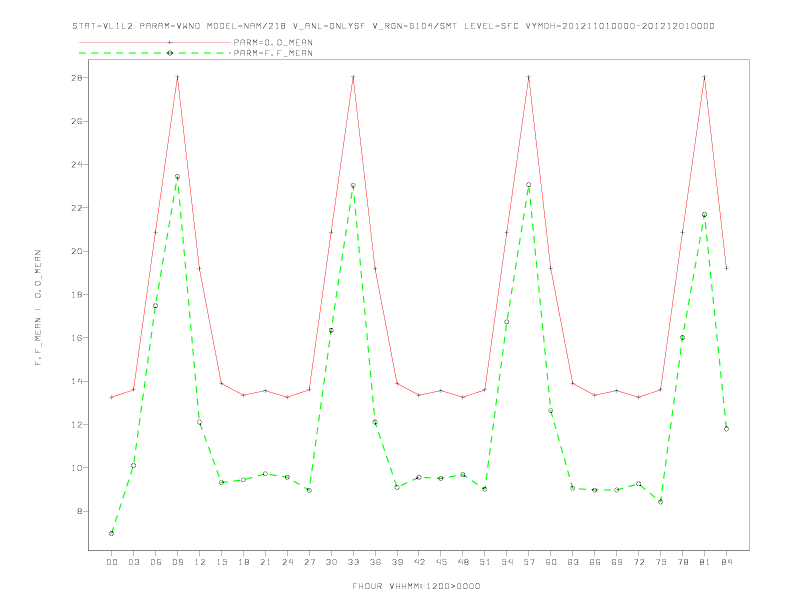Click the horizontal axis title FHOUR VHHMM:1200>0000
This screenshot has height=612, width=792.
416,586
